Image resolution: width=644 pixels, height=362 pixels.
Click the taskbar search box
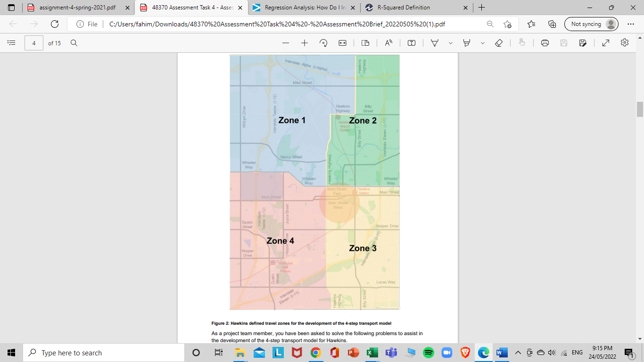[x=104, y=353]
